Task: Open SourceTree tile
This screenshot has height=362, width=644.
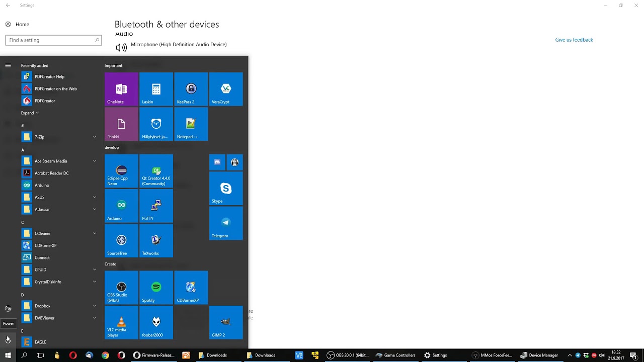Action: click(121, 240)
